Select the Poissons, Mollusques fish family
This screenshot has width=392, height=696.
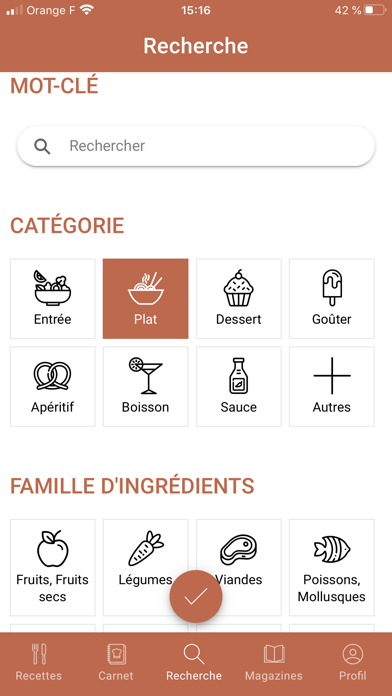(x=332, y=568)
